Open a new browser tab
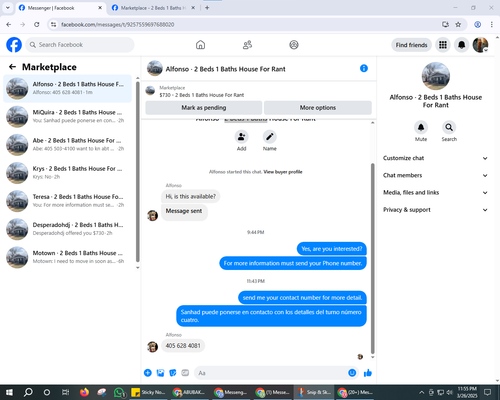Screen dimensions: 500x400 pyautogui.click(x=207, y=8)
